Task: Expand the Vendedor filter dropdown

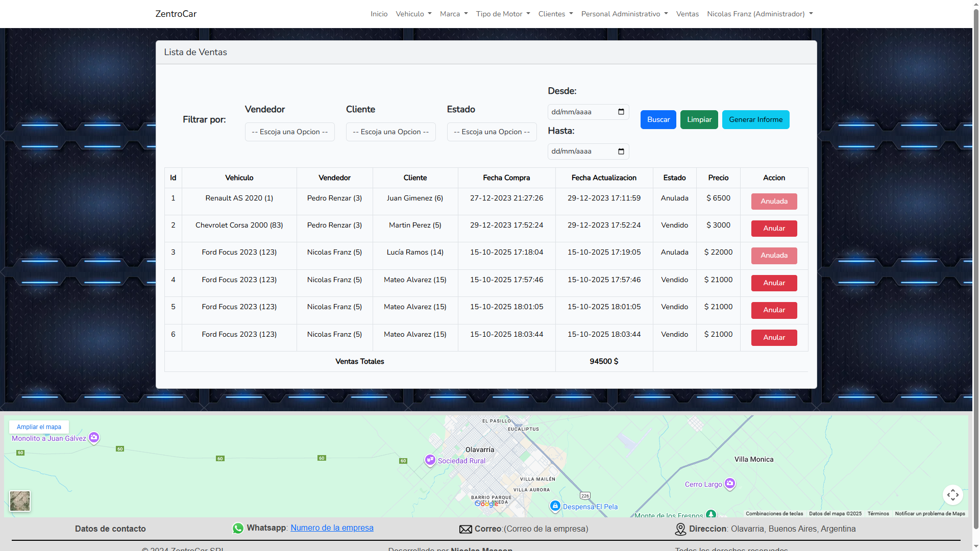Action: tap(289, 132)
